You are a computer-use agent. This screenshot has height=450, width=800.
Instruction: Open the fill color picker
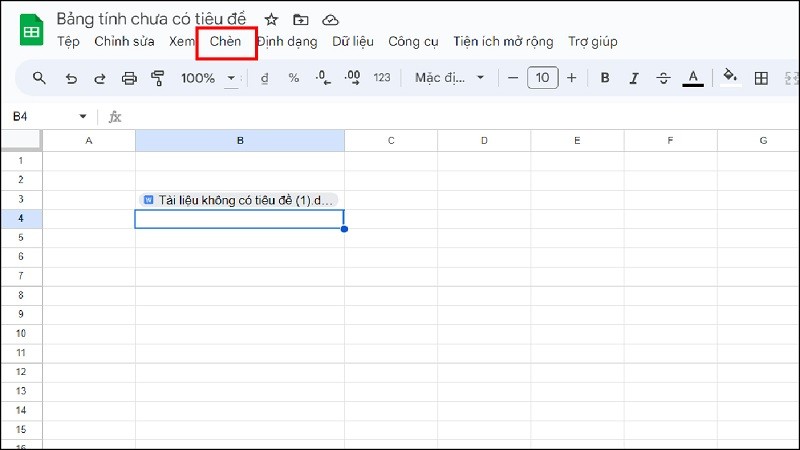tap(730, 77)
